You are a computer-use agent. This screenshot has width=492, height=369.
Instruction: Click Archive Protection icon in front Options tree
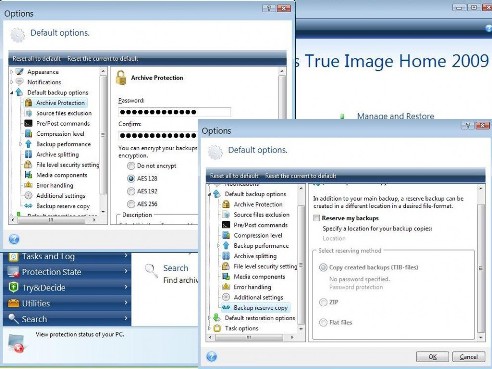[226, 204]
